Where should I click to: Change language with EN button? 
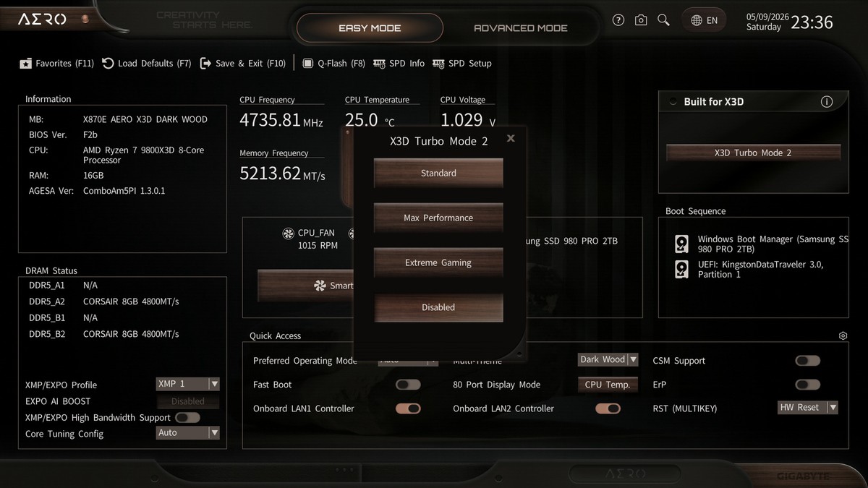click(704, 20)
